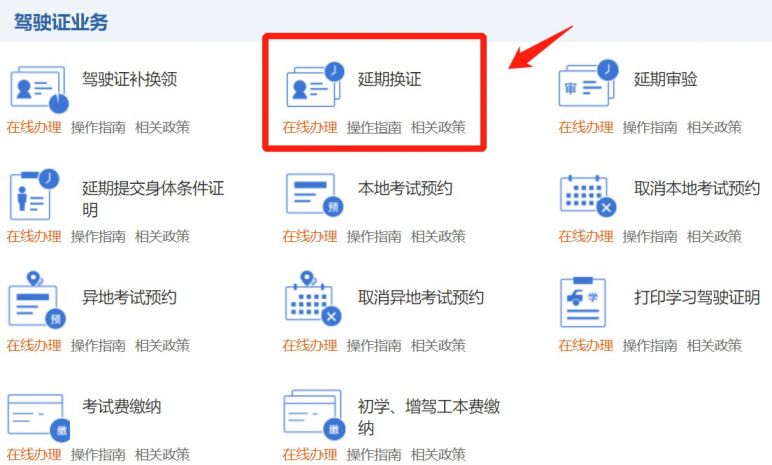
Task: Open 相关政策 under 打印学习驾驶证明
Action: 714,345
